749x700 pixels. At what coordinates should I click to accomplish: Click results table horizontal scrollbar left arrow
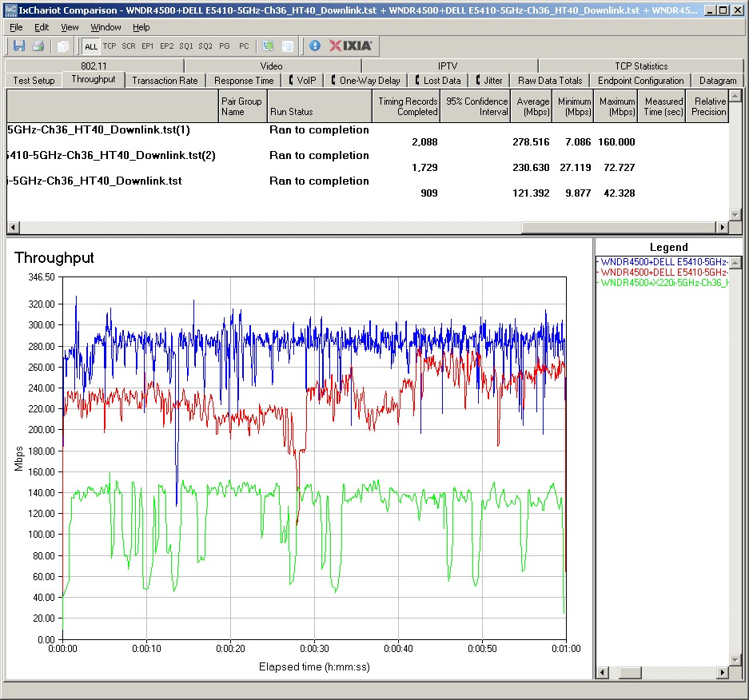coord(13,227)
